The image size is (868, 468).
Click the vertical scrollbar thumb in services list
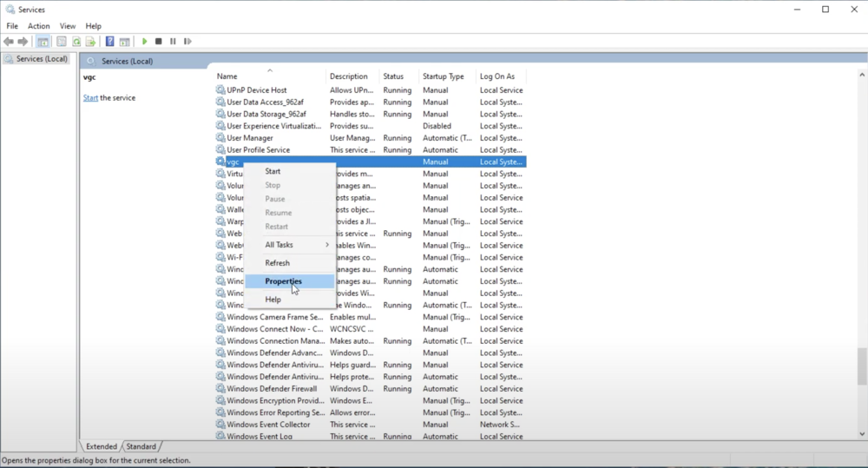pyautogui.click(x=861, y=366)
